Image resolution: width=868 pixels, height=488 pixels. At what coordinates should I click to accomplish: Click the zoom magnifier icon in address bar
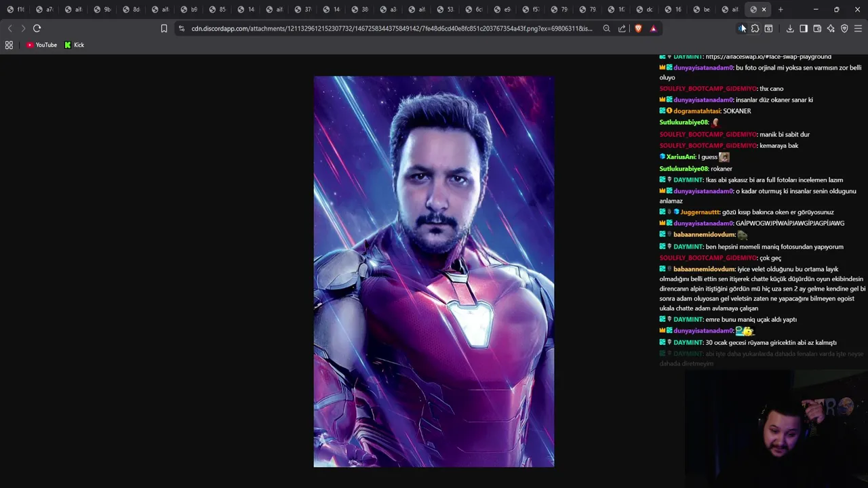[606, 28]
